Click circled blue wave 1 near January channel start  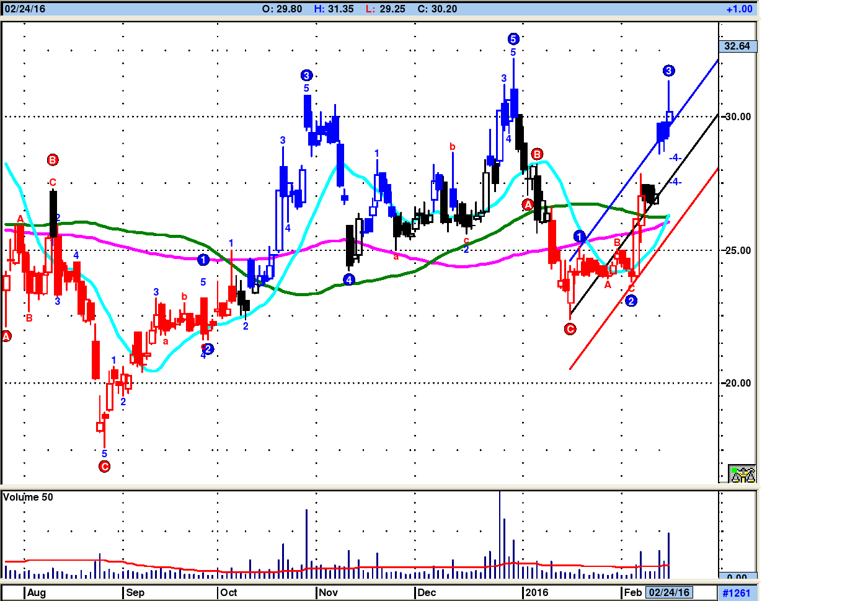579,236
